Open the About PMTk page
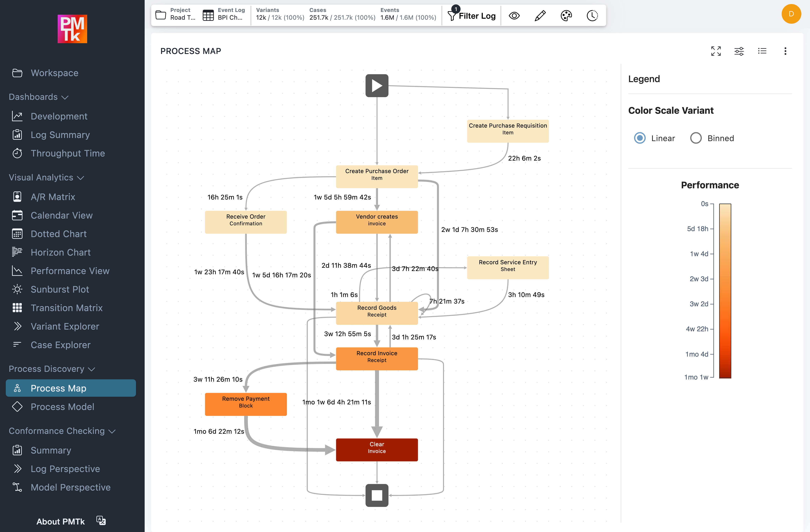 coord(61,521)
